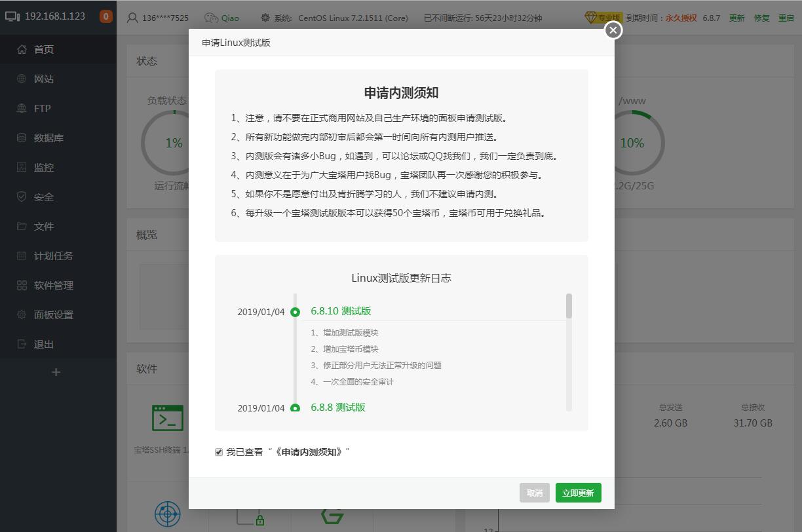Screen dimensions: 802x532
Task: Click the 6.8.7 version number
Action: tap(712, 18)
